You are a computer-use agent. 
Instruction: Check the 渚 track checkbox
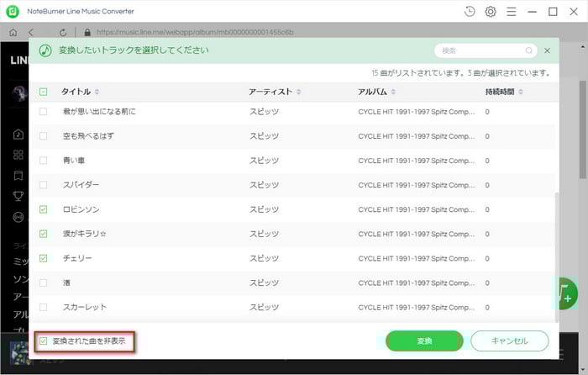pos(43,283)
